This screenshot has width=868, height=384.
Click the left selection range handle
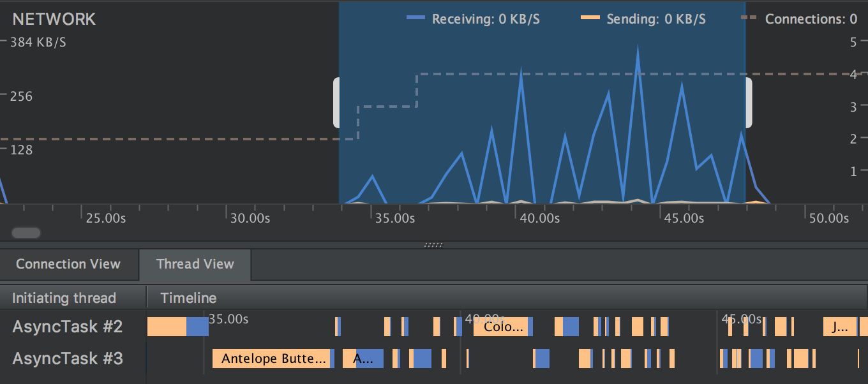point(336,103)
